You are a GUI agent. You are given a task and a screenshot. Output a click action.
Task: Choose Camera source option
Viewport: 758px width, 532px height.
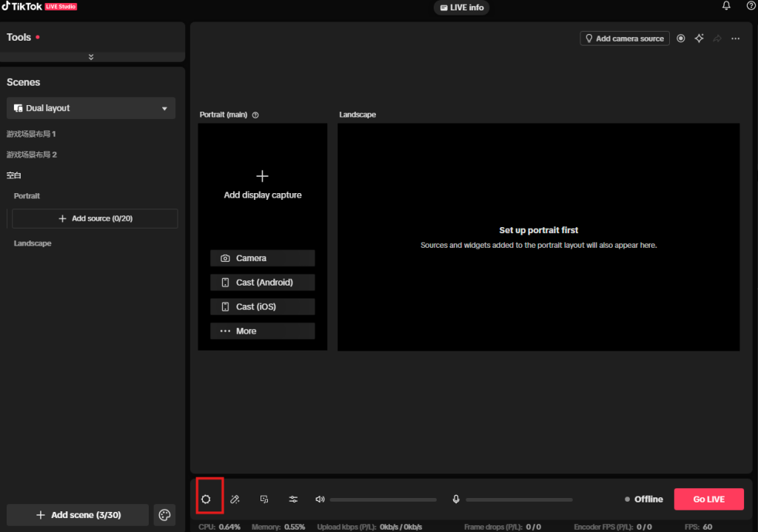[263, 258]
